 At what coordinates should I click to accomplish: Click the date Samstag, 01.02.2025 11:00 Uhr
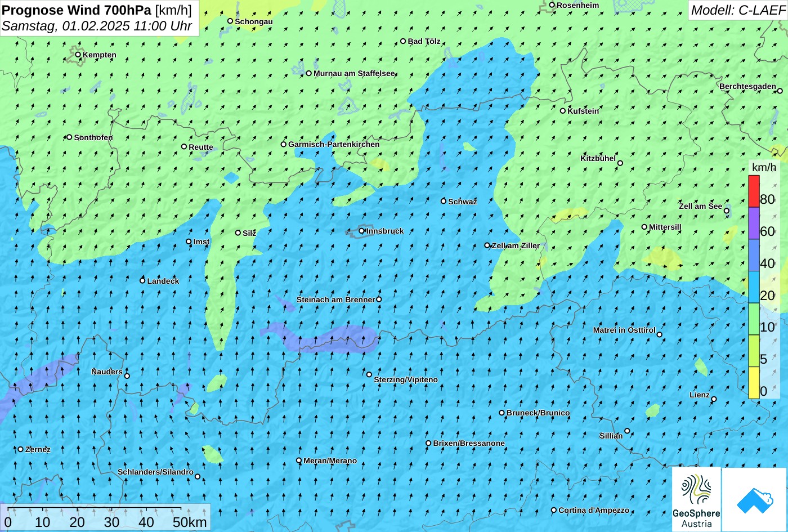click(x=97, y=26)
